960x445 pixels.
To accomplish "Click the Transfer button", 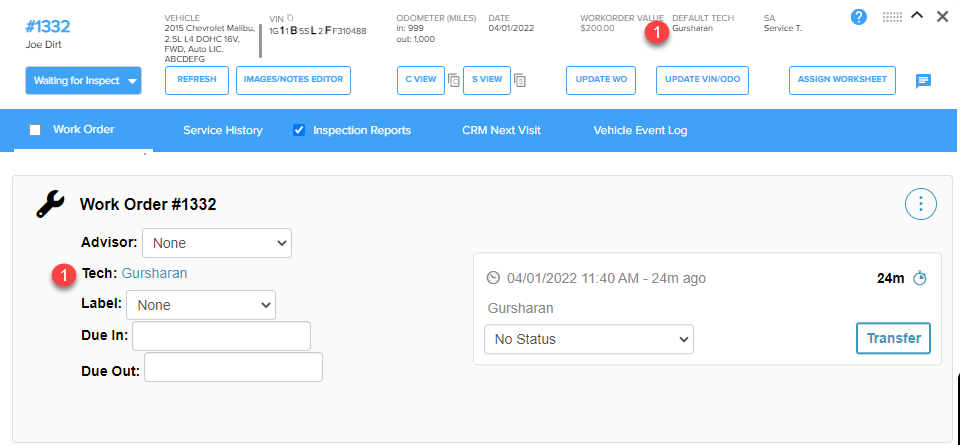I will [893, 338].
